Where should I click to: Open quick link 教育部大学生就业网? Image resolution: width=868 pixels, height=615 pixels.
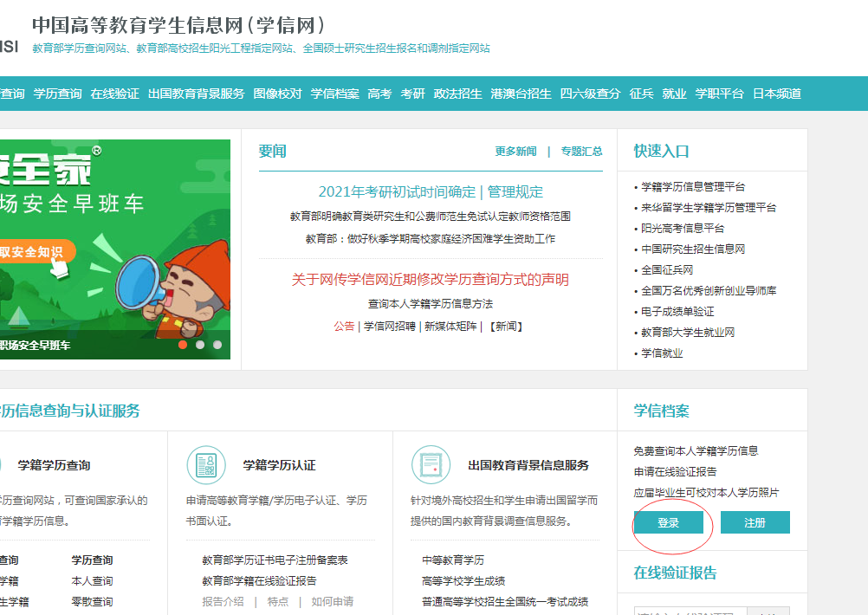tap(688, 332)
